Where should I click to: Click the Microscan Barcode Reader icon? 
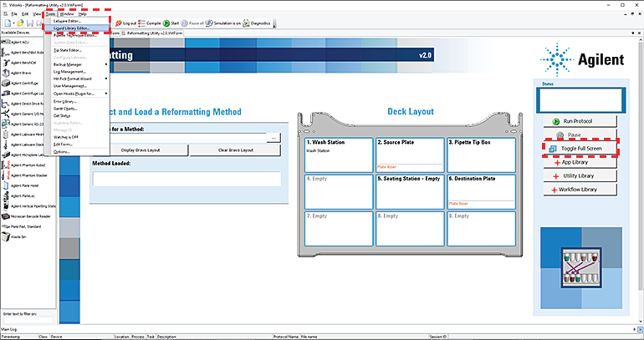pyautogui.click(x=7, y=216)
